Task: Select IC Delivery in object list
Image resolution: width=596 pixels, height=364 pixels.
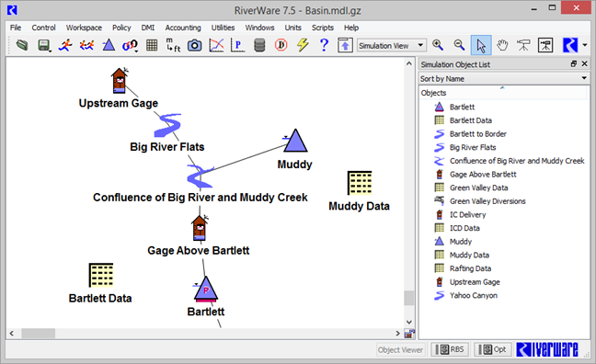Action: [467, 215]
